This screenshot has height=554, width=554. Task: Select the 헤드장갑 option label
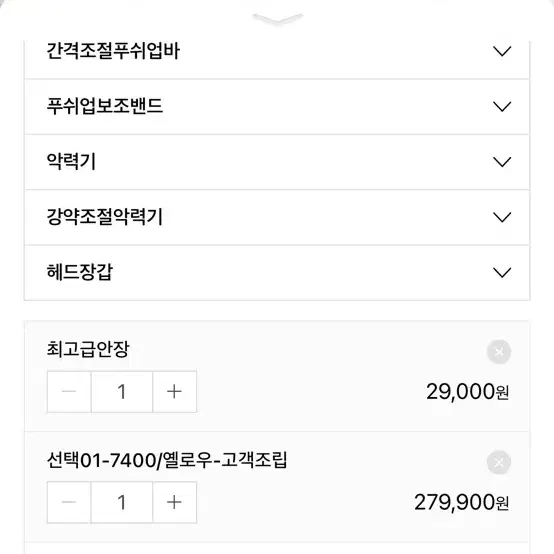pos(80,272)
